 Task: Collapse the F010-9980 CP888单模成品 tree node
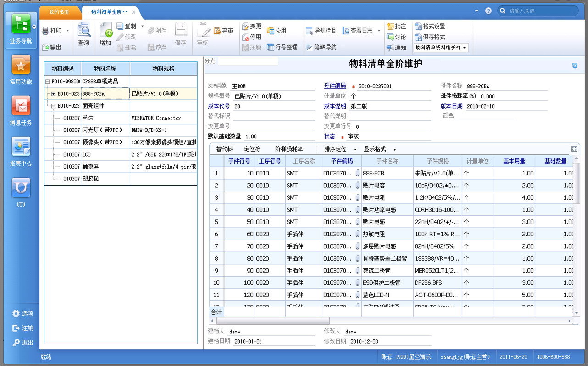tap(48, 82)
